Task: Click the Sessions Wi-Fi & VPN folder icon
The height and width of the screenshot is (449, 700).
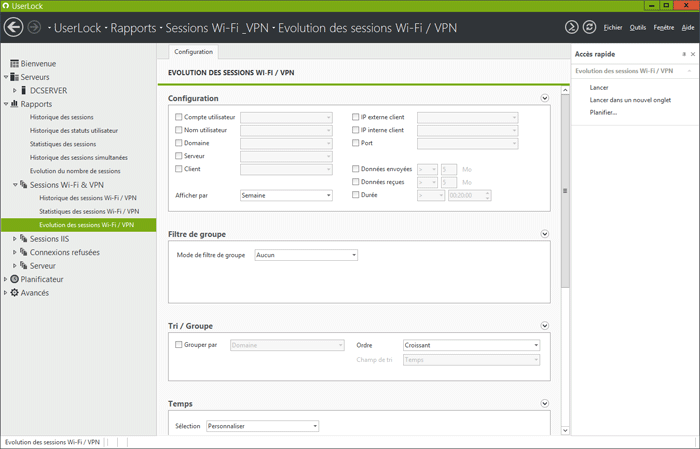Action: (x=24, y=184)
